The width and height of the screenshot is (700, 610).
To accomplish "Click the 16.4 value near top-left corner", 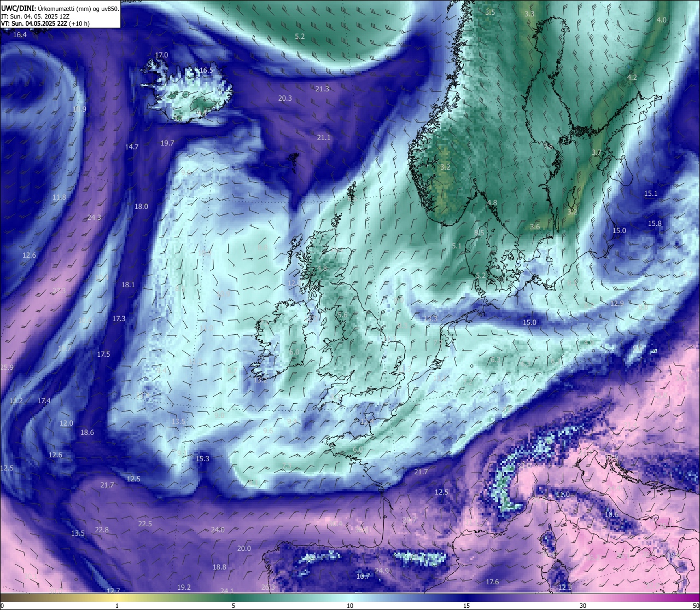I will (20, 34).
